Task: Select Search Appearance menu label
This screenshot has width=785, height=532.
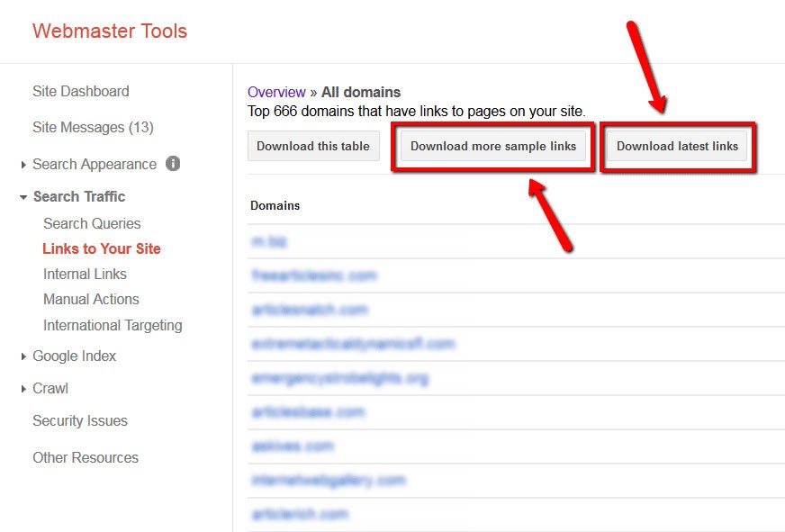Action: tap(95, 164)
